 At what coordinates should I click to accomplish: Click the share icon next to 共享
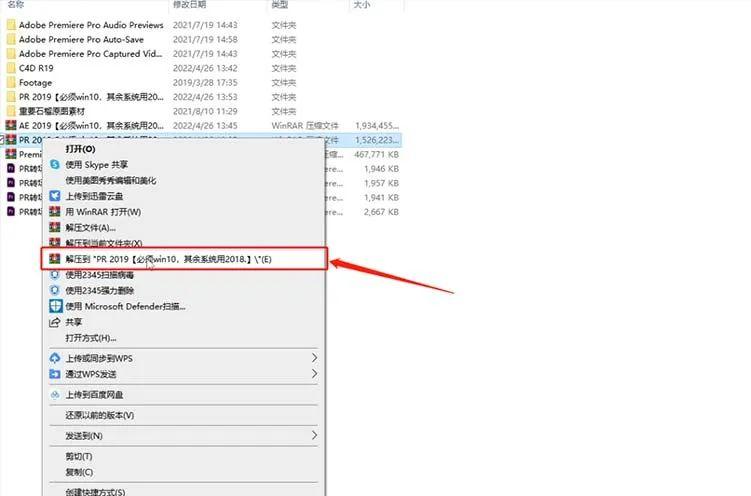point(55,322)
